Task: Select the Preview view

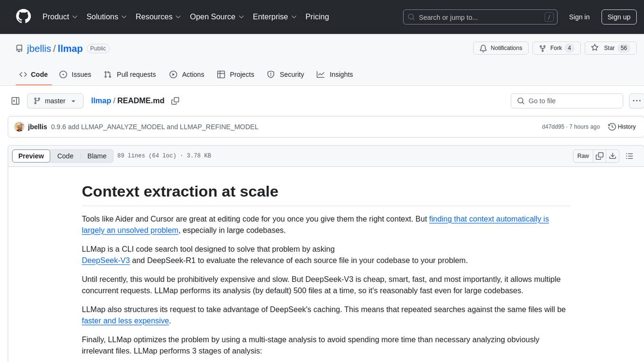Action: pyautogui.click(x=31, y=156)
